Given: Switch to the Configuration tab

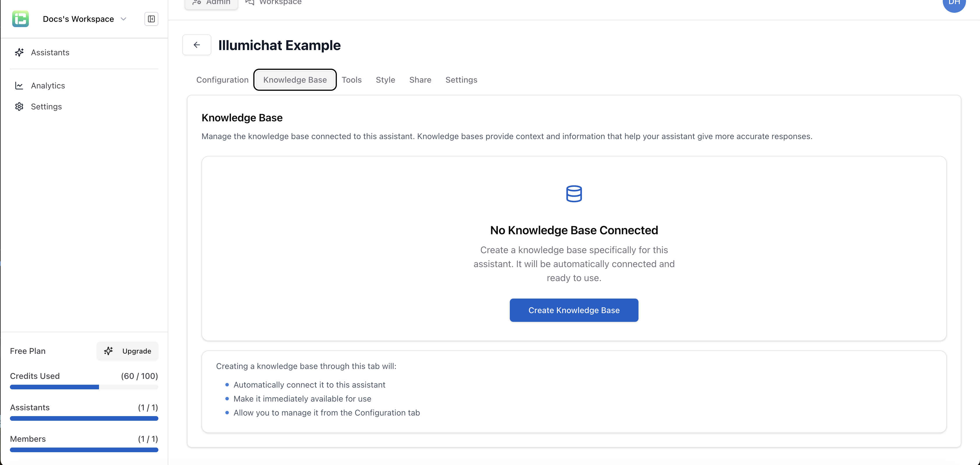Looking at the screenshot, I should pos(222,80).
